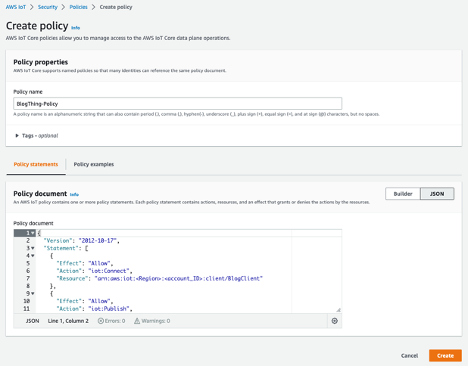
Task: Click the Create policy breadcrumb text
Action: (116, 7)
